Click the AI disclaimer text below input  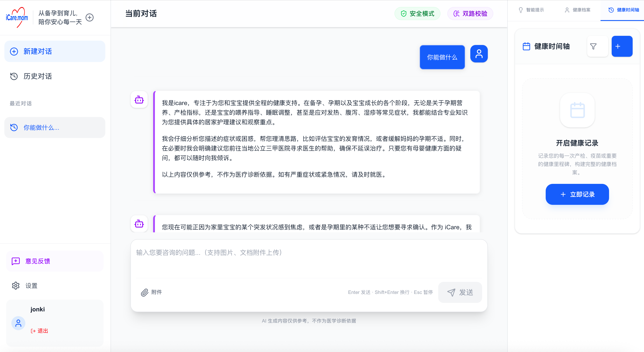tap(309, 321)
